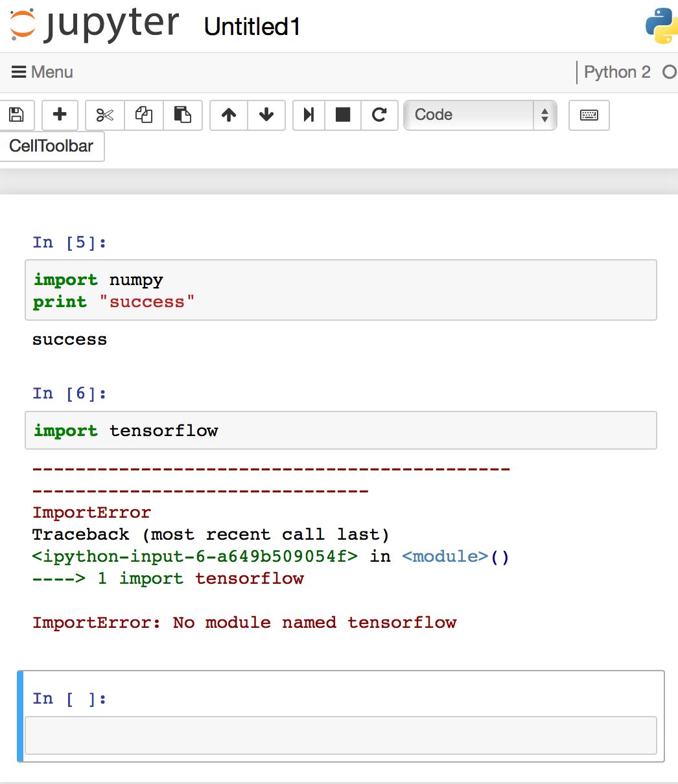This screenshot has width=678, height=784.
Task: Open the command palette keyboard icon
Action: click(x=589, y=115)
